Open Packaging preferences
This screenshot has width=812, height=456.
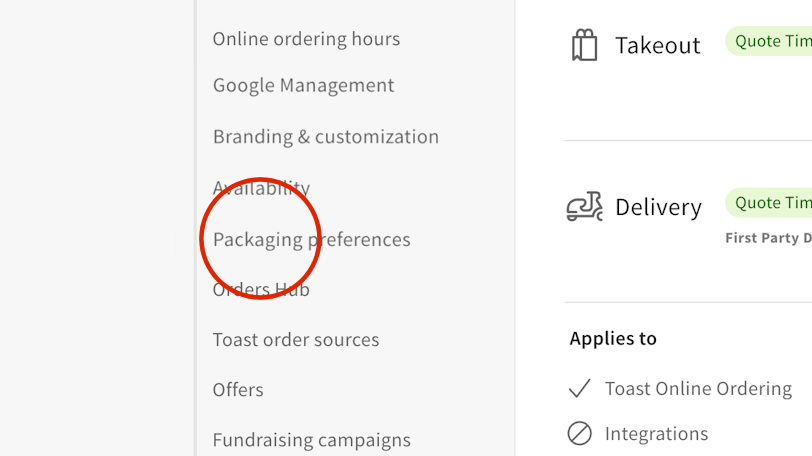point(311,240)
